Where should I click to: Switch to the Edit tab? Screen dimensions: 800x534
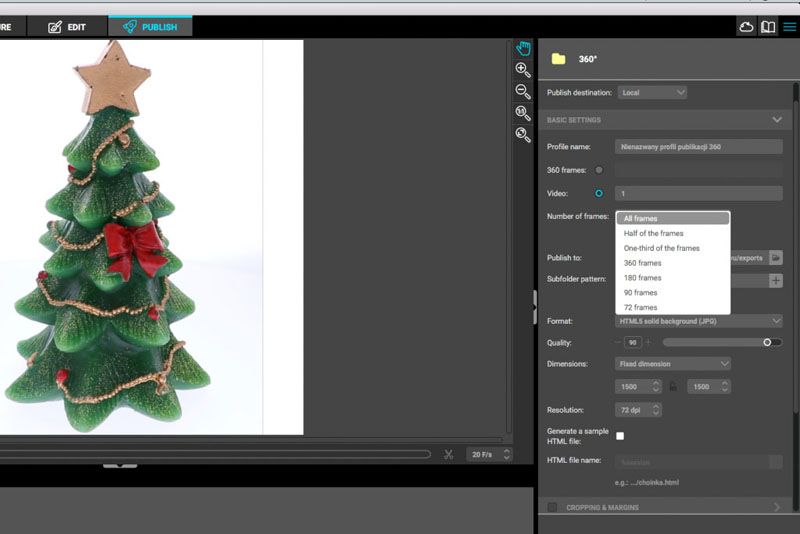point(68,27)
